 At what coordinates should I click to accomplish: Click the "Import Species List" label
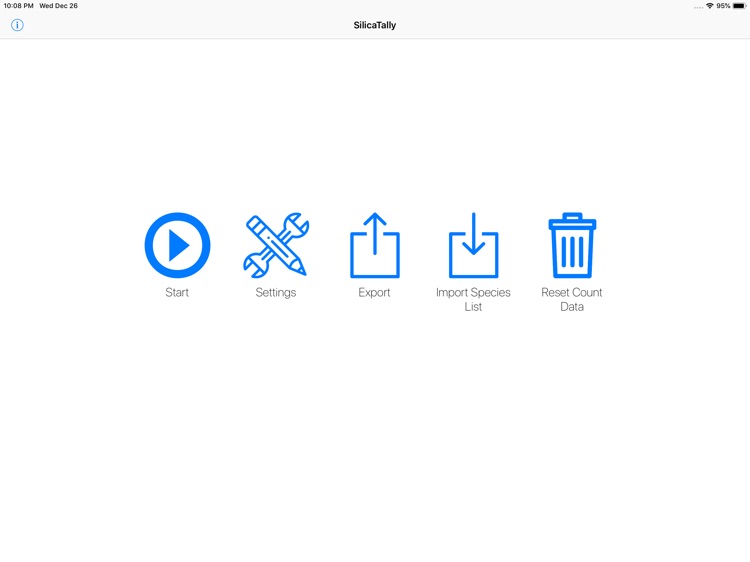point(473,299)
